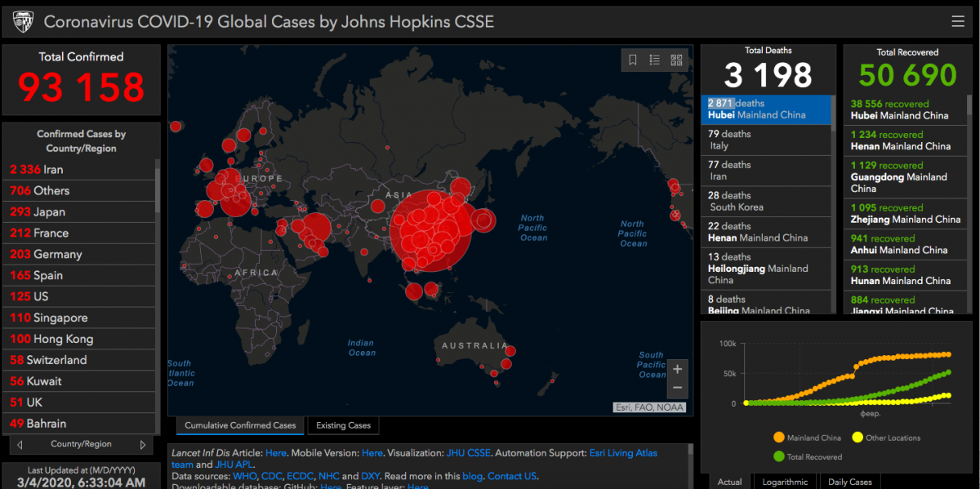Open the CDC data source link
Image resolution: width=980 pixels, height=489 pixels.
[x=271, y=476]
